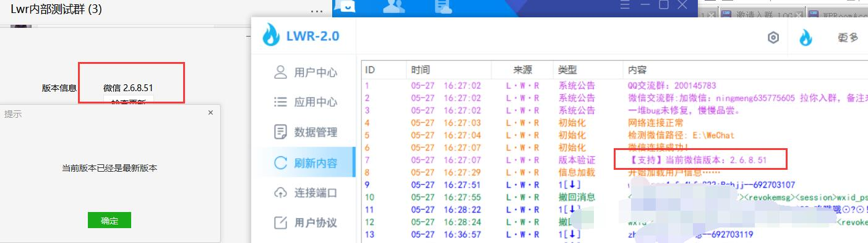Select log row 5 检测微信路径 E:\WeChat

[615, 135]
